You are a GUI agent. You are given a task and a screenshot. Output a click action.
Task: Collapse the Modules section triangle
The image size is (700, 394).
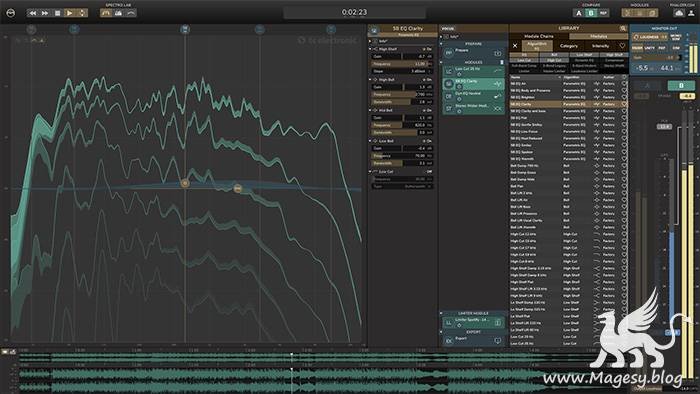[441, 62]
